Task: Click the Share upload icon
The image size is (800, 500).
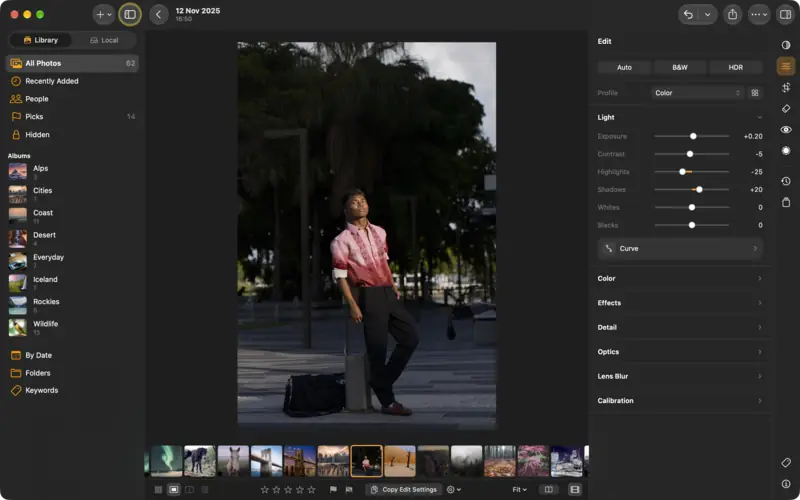Action: (x=732, y=14)
